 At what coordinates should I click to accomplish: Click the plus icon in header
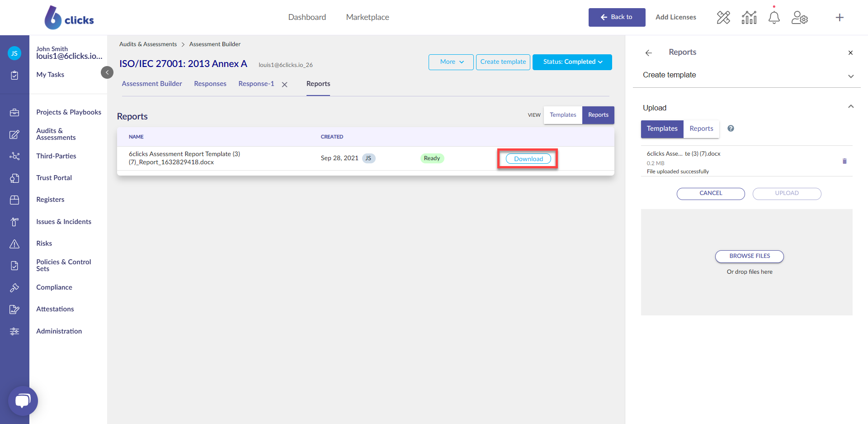click(x=840, y=18)
